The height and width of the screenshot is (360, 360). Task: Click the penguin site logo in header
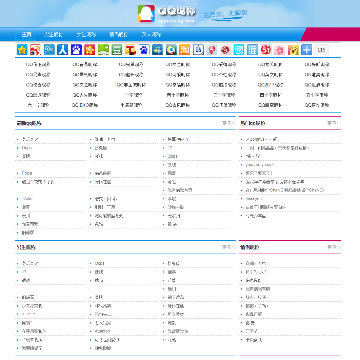(146, 13)
